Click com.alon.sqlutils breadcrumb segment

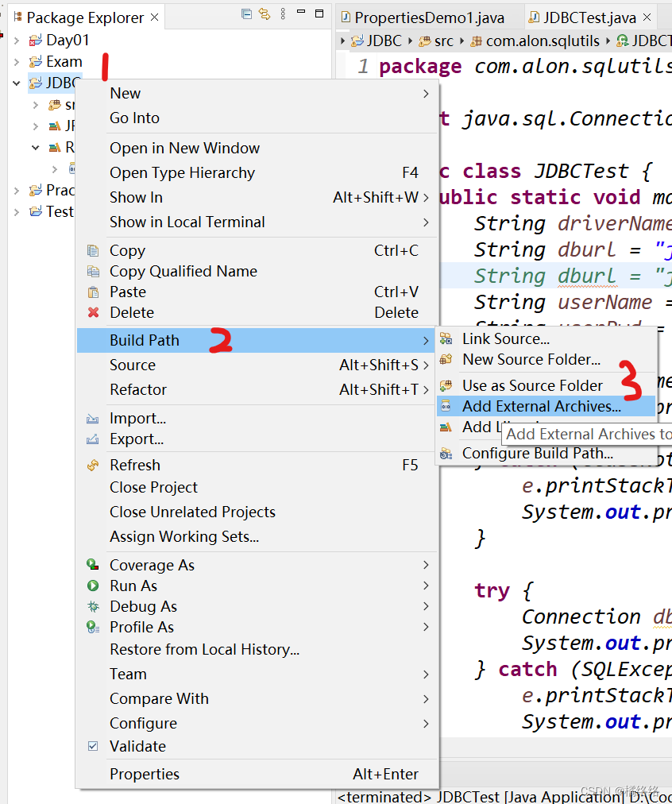click(535, 41)
